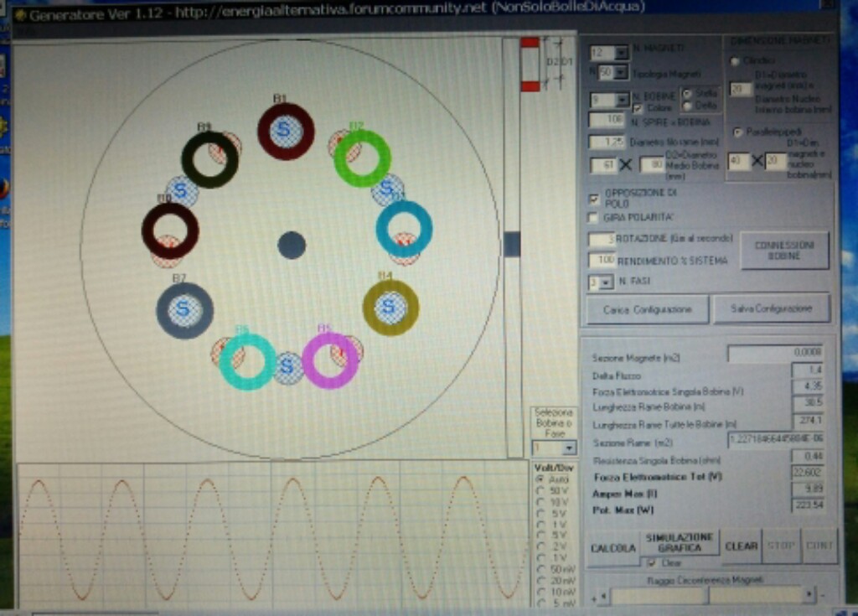Click the Connessioni Bobine button
Viewport: 858px width, 616px height.
[784, 250]
